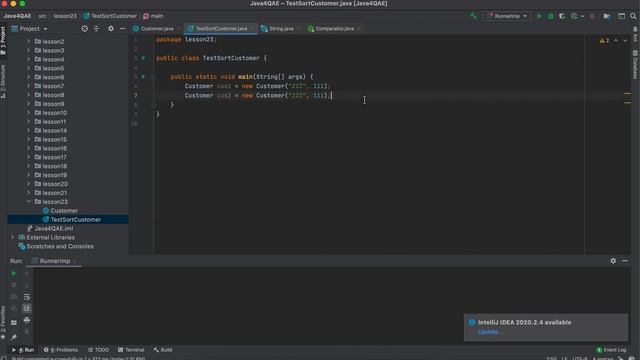Screen dimensions: 640x360
Task: Click main breadcrumb in navigation bar
Action: [153, 16]
